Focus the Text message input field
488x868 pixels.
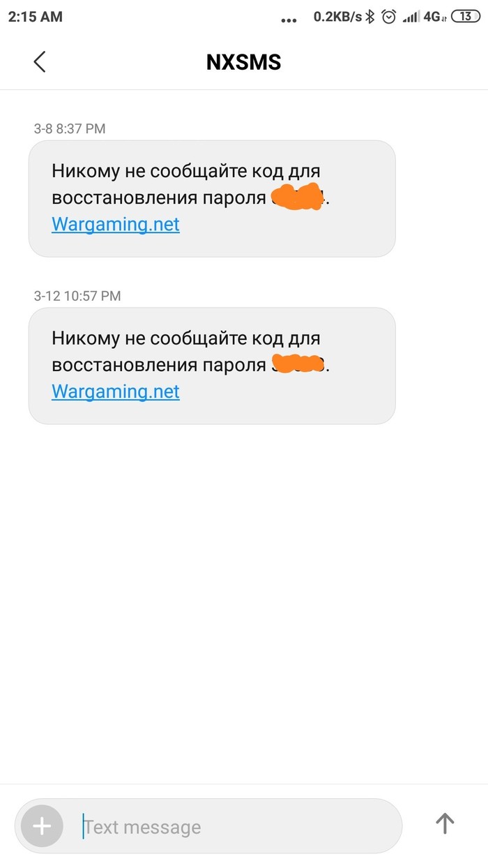point(237,827)
